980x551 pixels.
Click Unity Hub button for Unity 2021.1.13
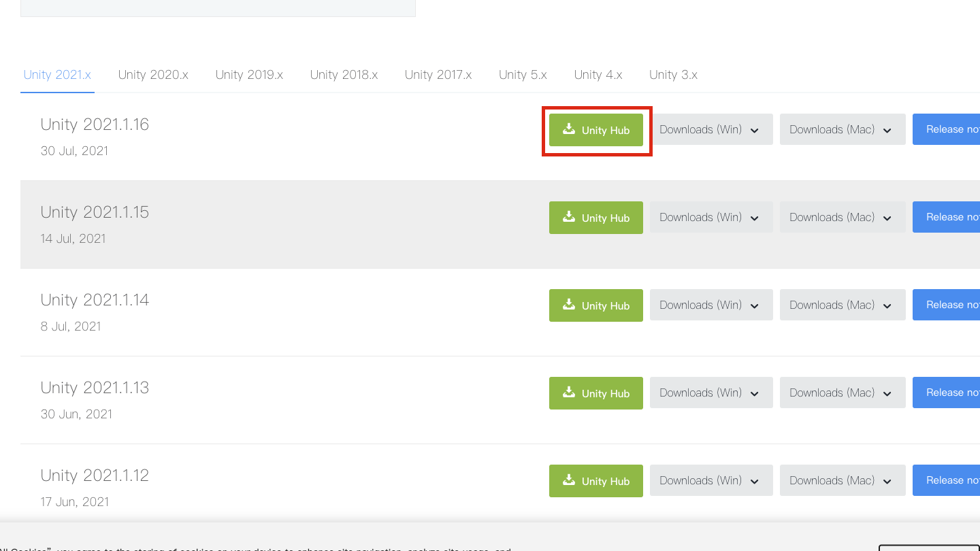596,393
